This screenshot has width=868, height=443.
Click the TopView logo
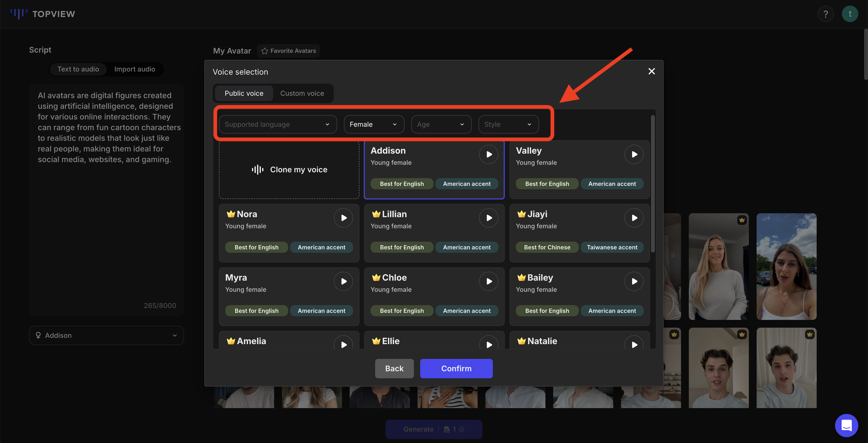(42, 14)
